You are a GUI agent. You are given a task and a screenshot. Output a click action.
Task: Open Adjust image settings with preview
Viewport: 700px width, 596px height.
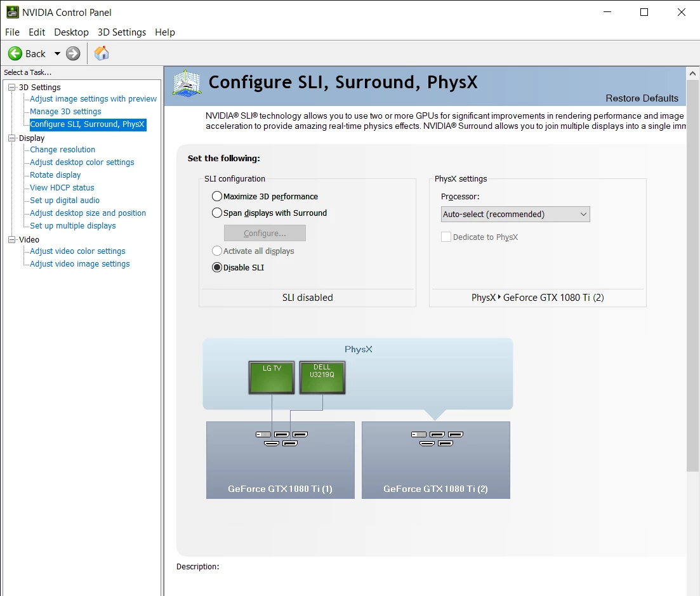click(93, 98)
